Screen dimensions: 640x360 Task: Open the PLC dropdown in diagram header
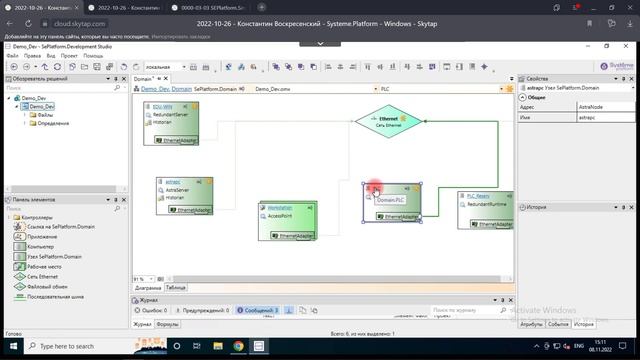(x=501, y=89)
